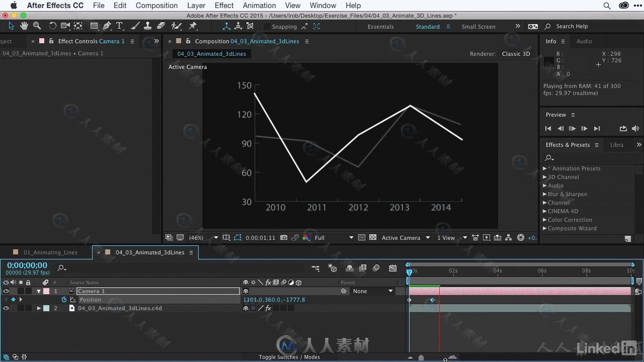Open the Effect menu

click(224, 6)
